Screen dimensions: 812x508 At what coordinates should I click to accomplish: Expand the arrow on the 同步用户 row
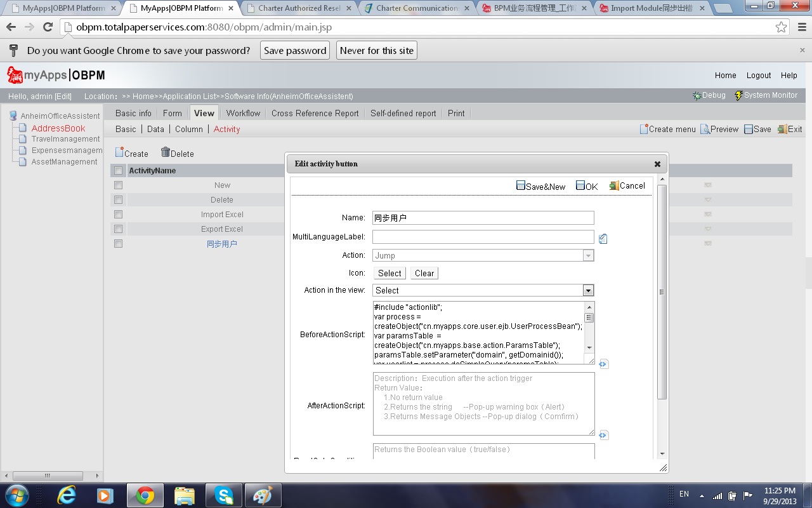click(707, 243)
